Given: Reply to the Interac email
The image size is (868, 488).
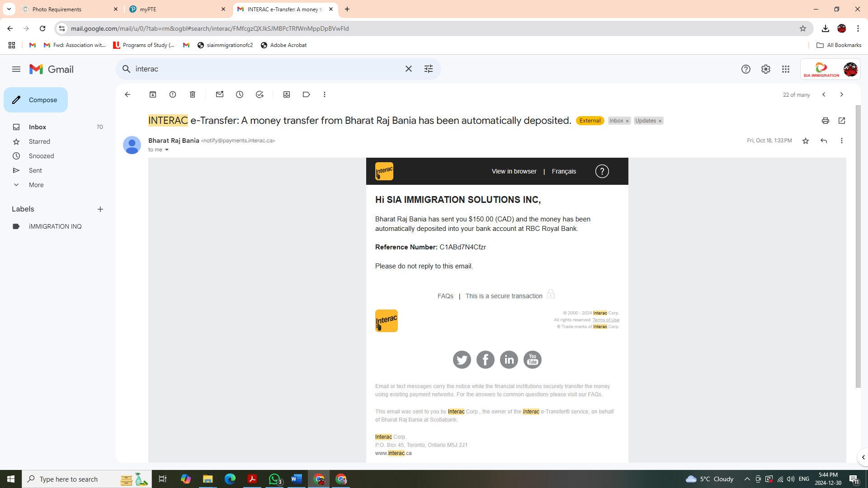Looking at the screenshot, I should click(x=824, y=141).
